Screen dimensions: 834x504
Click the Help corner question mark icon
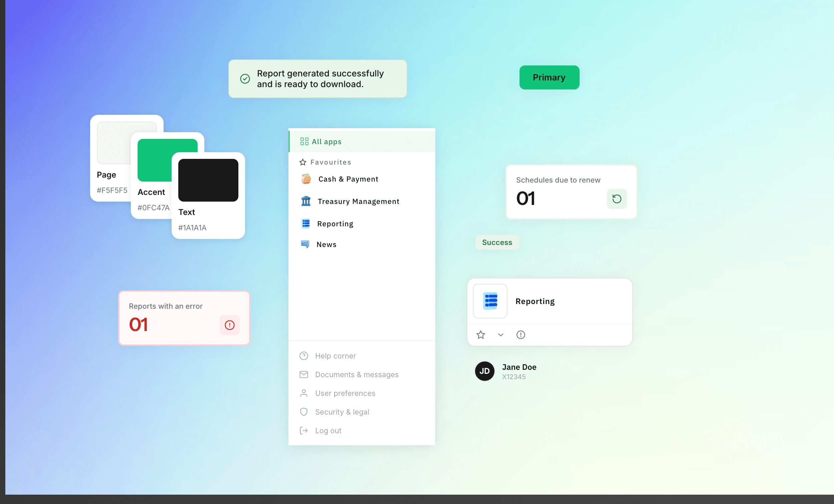coord(303,356)
